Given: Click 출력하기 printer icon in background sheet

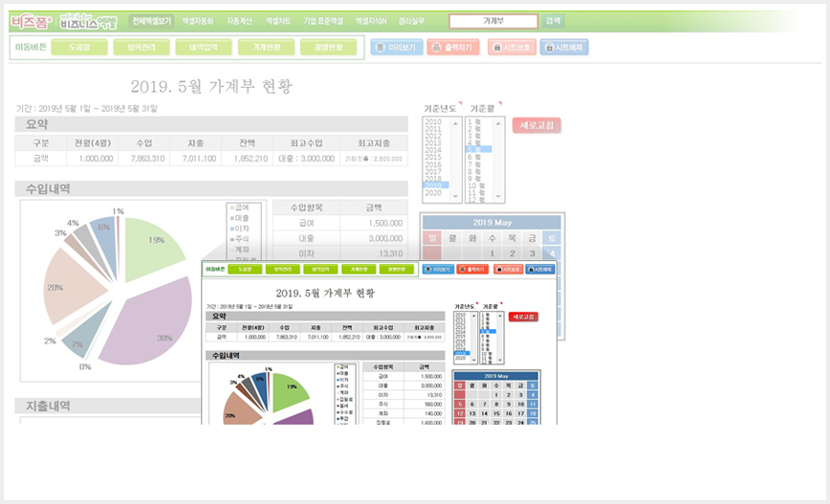Looking at the screenshot, I should point(437,48).
